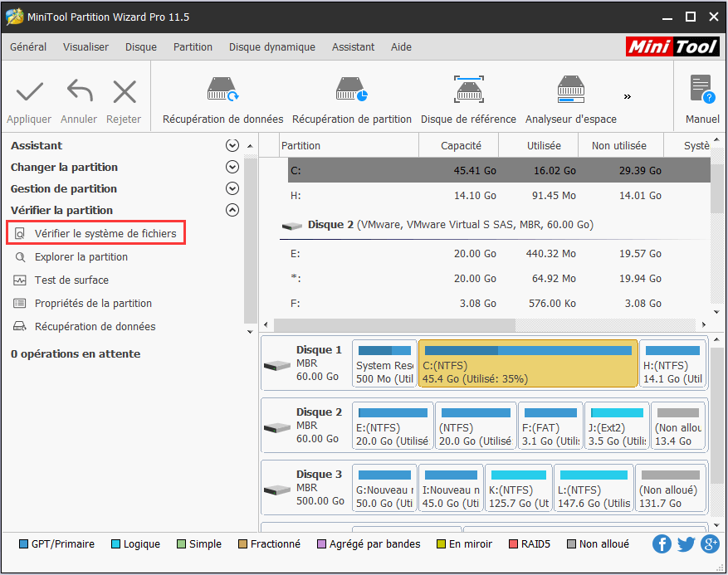The width and height of the screenshot is (728, 575).
Task: Click Récupération de données in the sidebar
Action: (95, 326)
